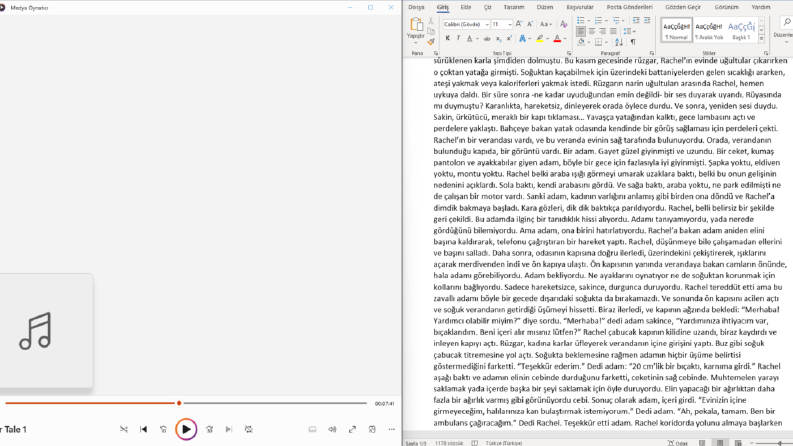The width and height of the screenshot is (793, 446).
Task: Apply the Normal style
Action: coord(676,30)
